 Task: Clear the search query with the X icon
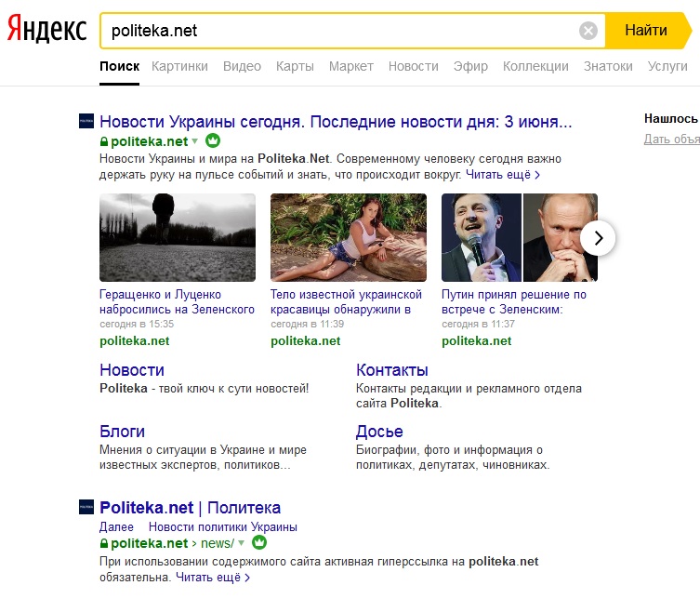click(588, 31)
